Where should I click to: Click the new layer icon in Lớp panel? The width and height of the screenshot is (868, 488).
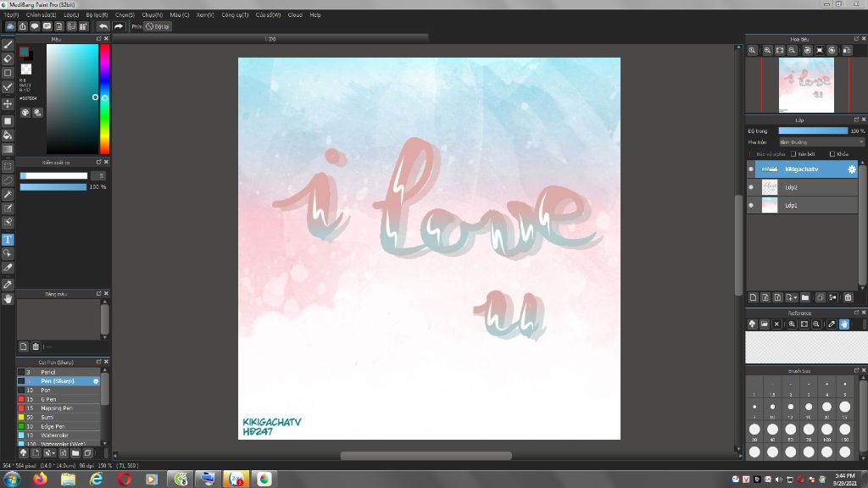(754, 297)
